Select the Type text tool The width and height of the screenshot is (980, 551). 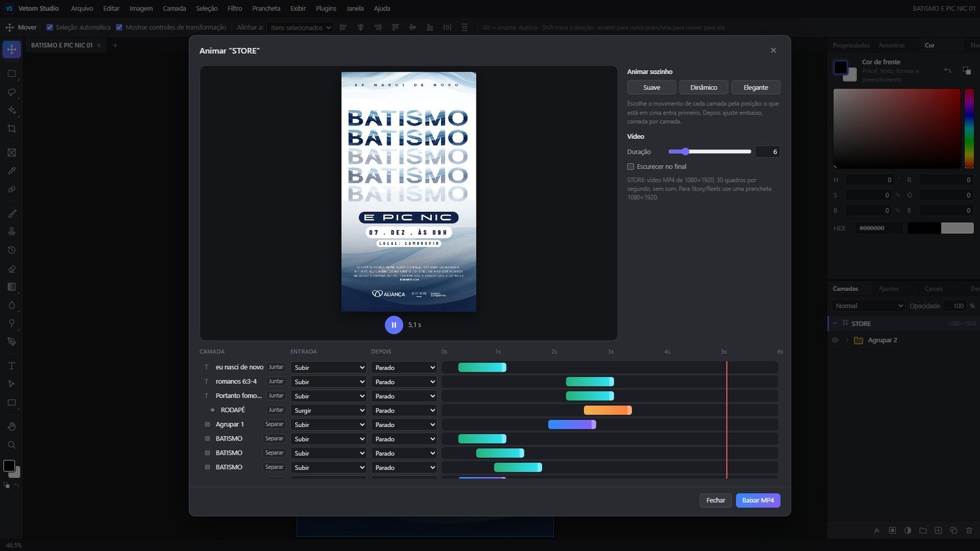12,365
